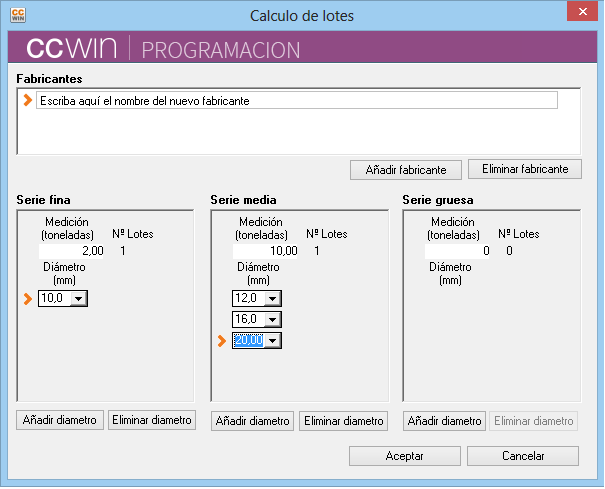605x489 pixels.
Task: Edit the Serie fina medición field 2,00
Action: pyautogui.click(x=71, y=251)
